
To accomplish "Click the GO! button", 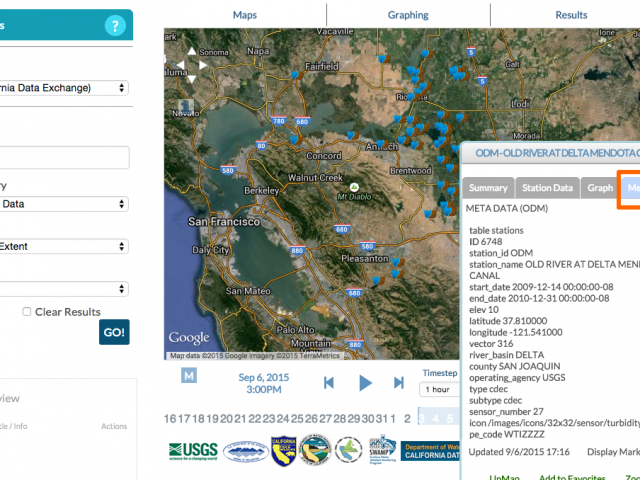I will point(114,332).
